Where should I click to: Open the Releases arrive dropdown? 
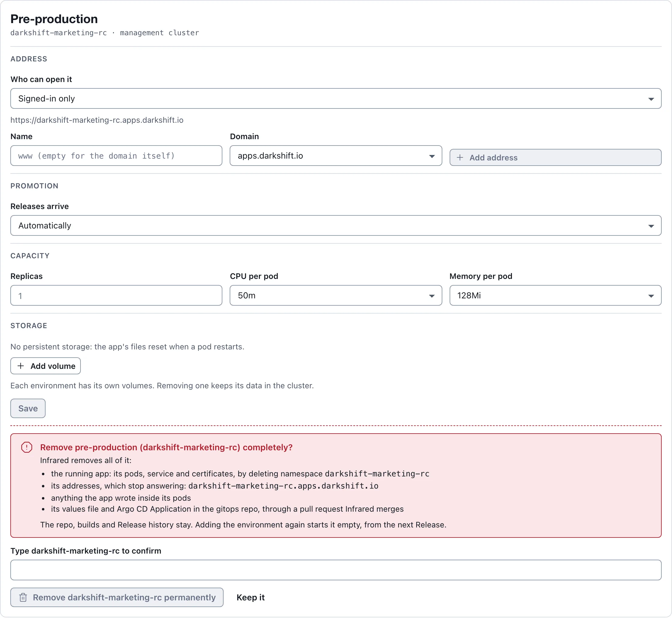point(336,225)
